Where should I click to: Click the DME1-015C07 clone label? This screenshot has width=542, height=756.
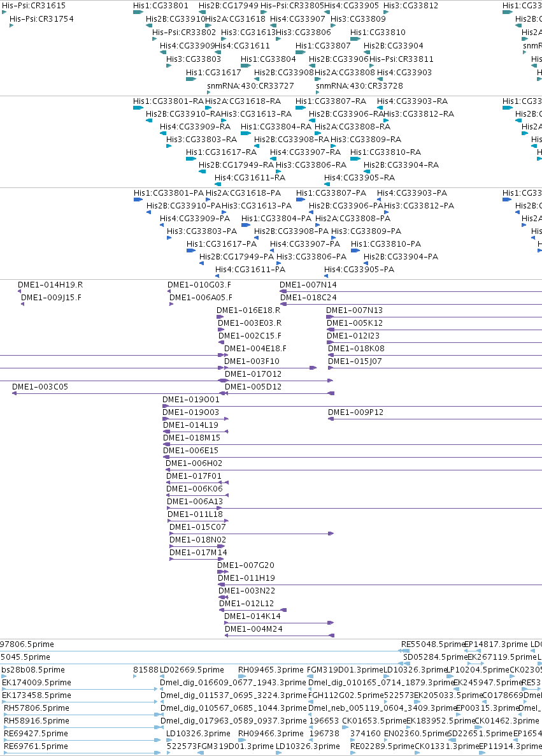(x=197, y=527)
